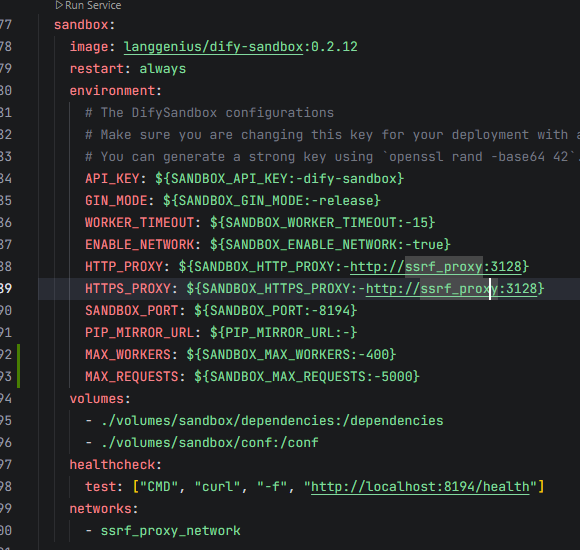Click the sandbox service key
Screen dimensions: 580x550
point(81,25)
